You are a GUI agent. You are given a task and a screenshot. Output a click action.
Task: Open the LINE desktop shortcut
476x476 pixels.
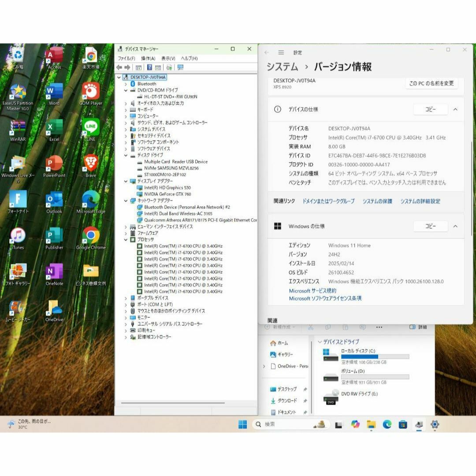pos(91,130)
